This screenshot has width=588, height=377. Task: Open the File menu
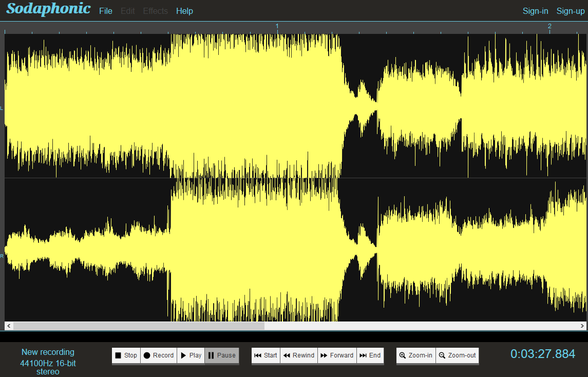click(106, 11)
